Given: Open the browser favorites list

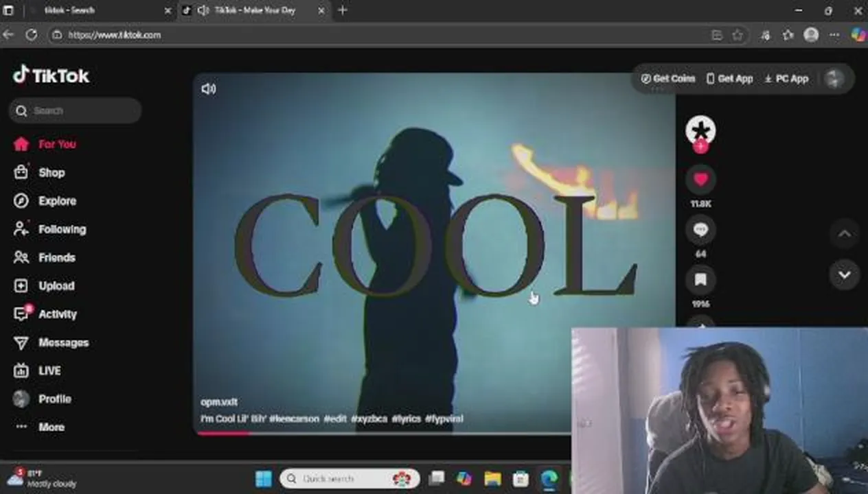Looking at the screenshot, I should 788,35.
